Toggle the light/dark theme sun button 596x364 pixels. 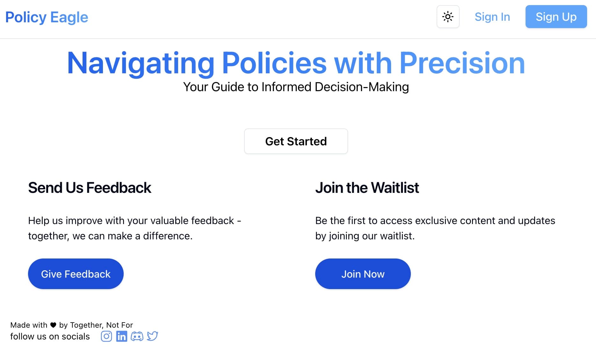pyautogui.click(x=448, y=17)
